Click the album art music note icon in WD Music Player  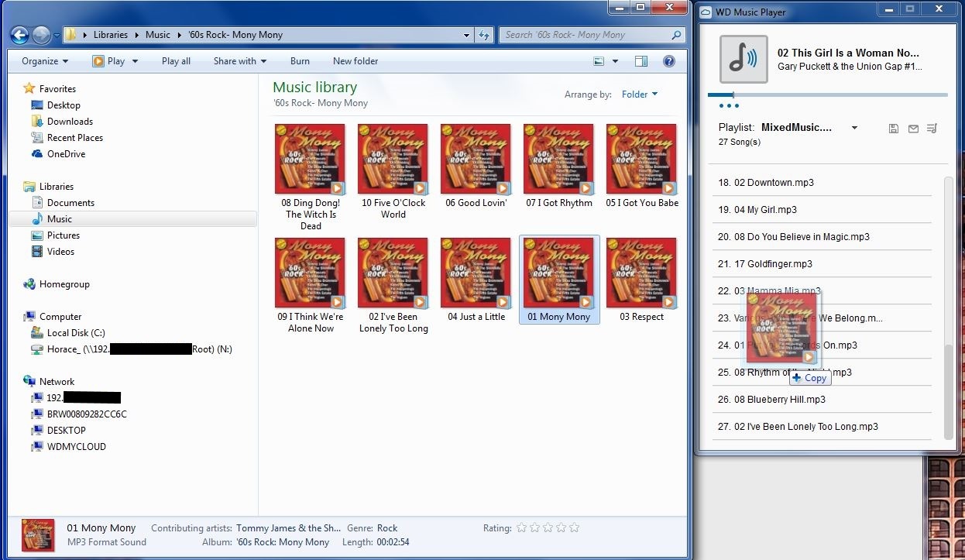coord(743,59)
